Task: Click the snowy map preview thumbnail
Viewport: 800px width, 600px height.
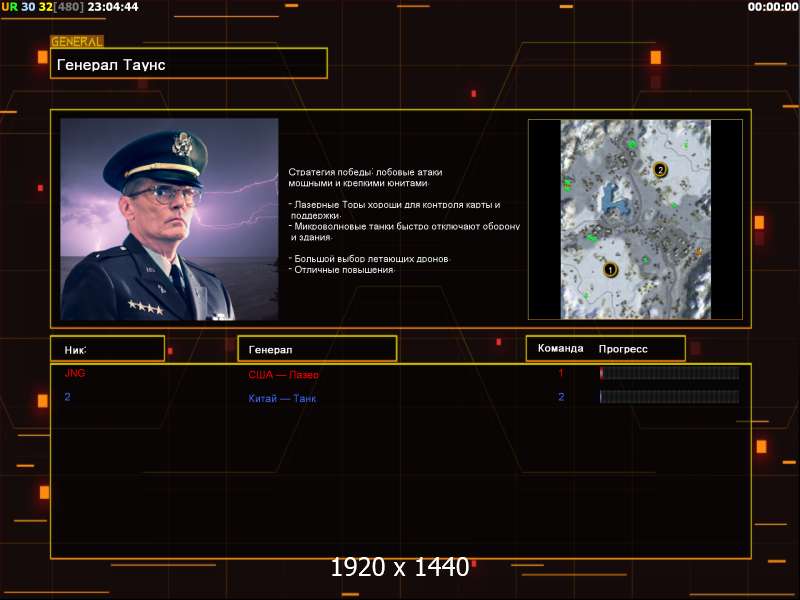Action: tap(635, 219)
